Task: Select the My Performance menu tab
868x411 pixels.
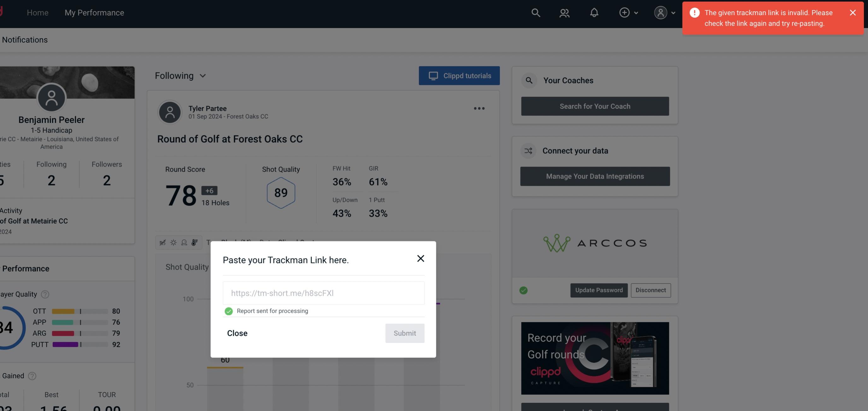Action: tap(94, 12)
